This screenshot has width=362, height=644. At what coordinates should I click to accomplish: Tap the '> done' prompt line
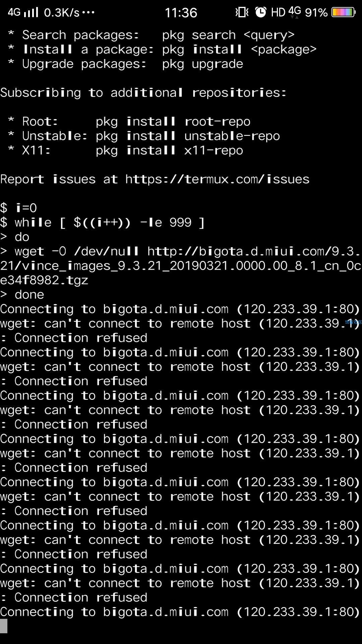tap(22, 294)
